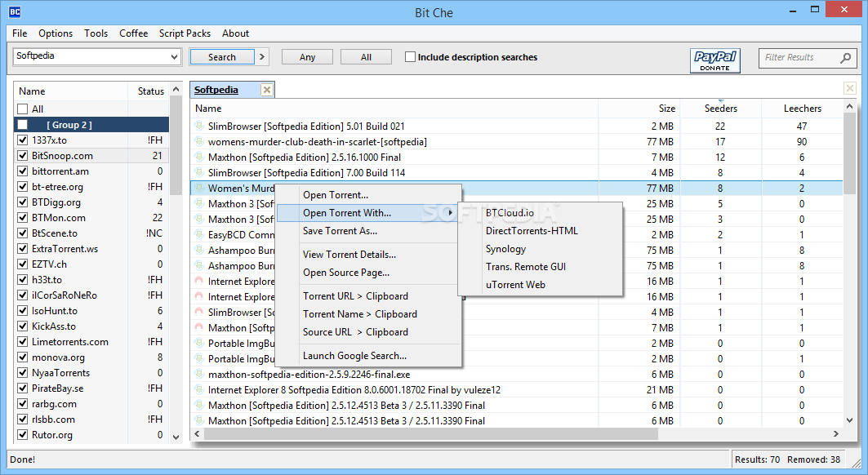
Task: Select Open Source Page... entry
Action: pos(368,273)
